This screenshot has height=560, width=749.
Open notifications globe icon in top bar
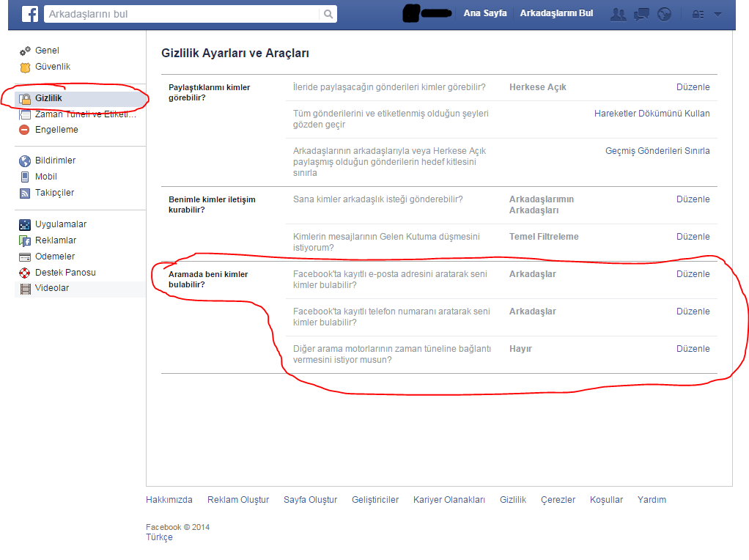[664, 15]
